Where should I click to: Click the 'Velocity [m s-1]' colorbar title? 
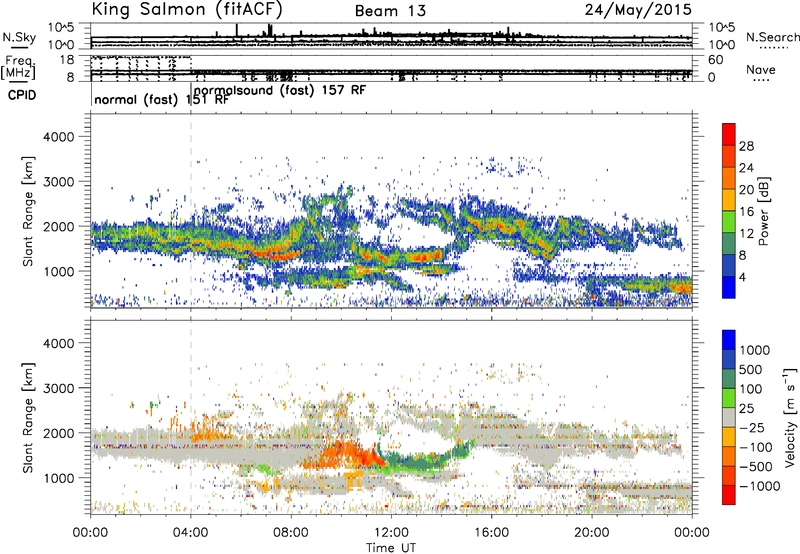coord(790,417)
